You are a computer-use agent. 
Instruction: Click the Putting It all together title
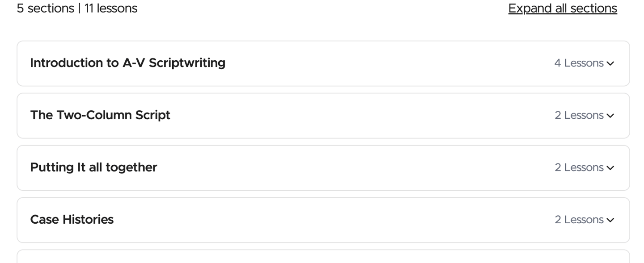(x=93, y=167)
